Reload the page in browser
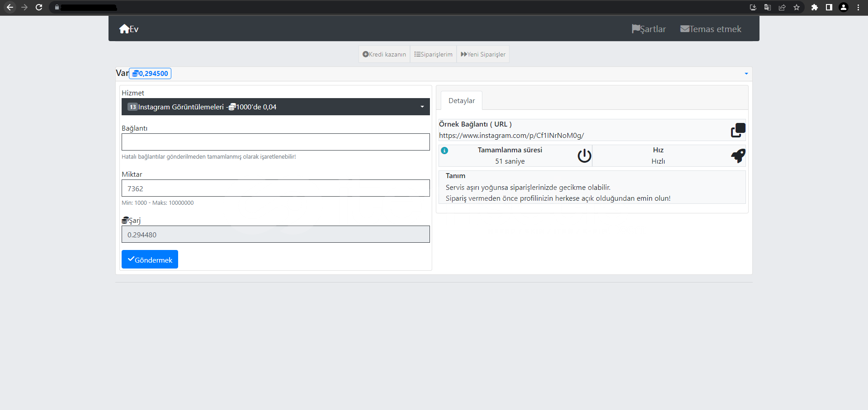868x410 pixels. (39, 7)
